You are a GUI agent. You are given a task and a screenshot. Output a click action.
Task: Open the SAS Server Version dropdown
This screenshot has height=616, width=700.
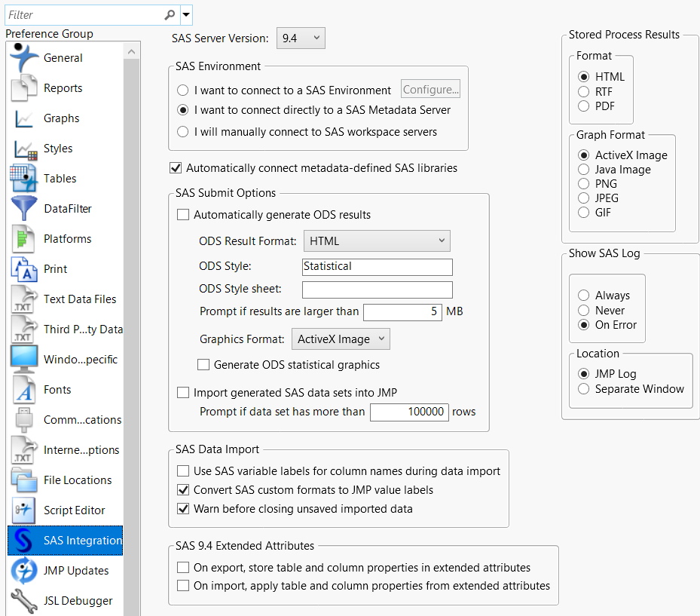(x=301, y=38)
